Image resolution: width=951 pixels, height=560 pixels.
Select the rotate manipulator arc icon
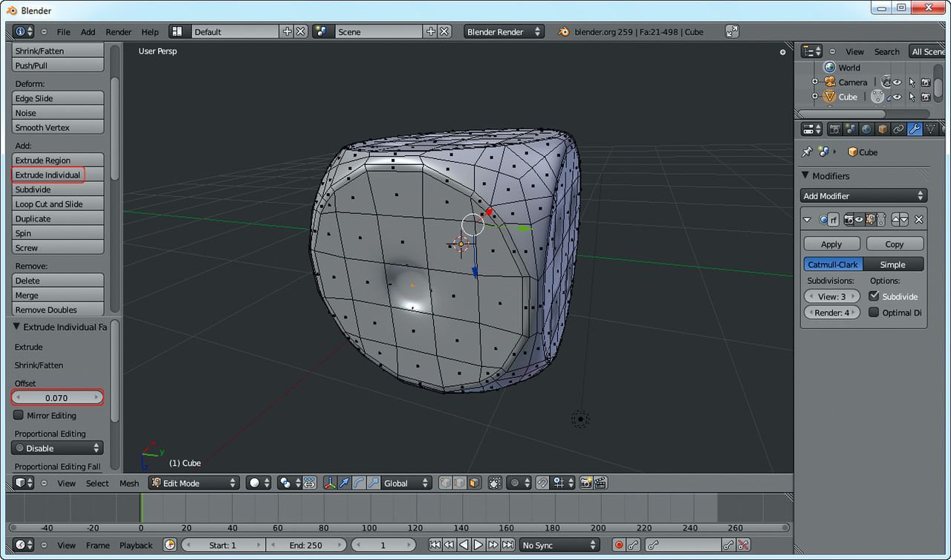[x=358, y=483]
